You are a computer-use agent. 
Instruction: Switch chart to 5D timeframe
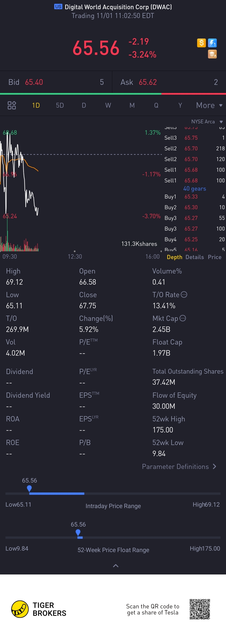pyautogui.click(x=60, y=105)
